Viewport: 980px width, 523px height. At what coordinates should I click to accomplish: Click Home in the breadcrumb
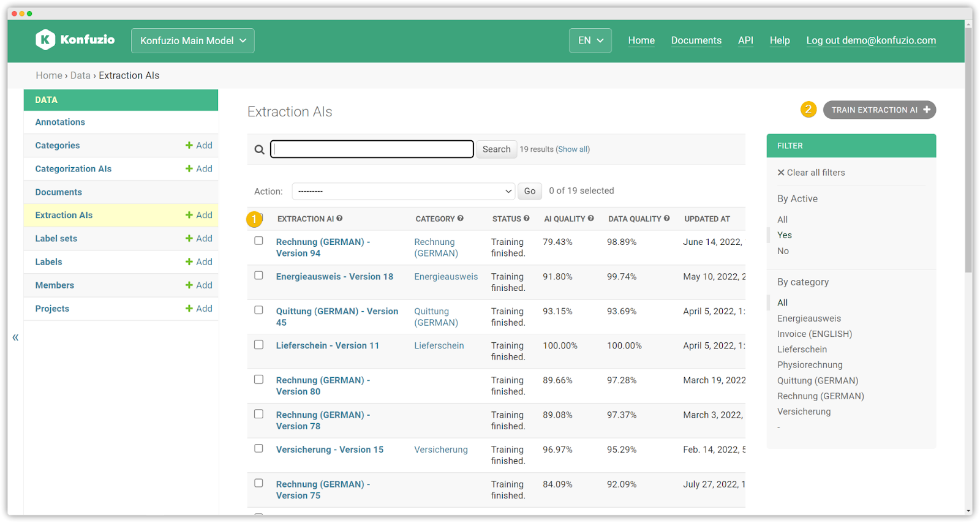pos(49,75)
